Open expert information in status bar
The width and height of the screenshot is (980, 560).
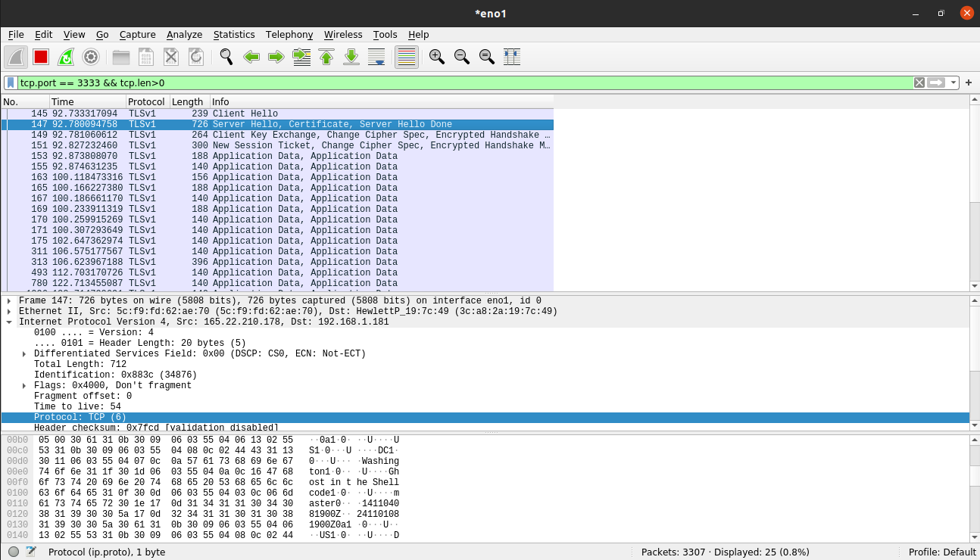click(14, 552)
